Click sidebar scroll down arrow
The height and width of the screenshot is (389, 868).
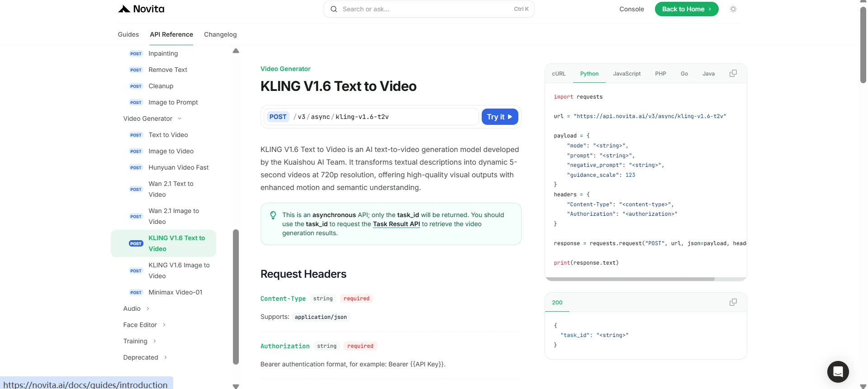click(x=236, y=386)
